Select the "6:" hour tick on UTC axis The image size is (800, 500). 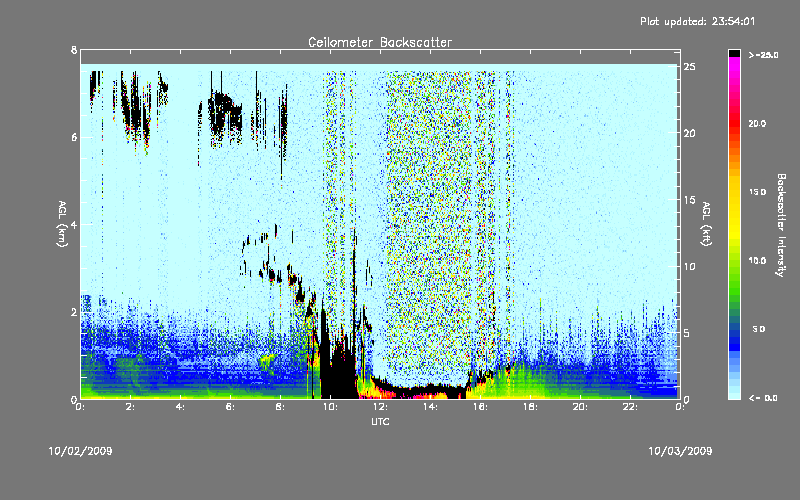click(x=231, y=407)
